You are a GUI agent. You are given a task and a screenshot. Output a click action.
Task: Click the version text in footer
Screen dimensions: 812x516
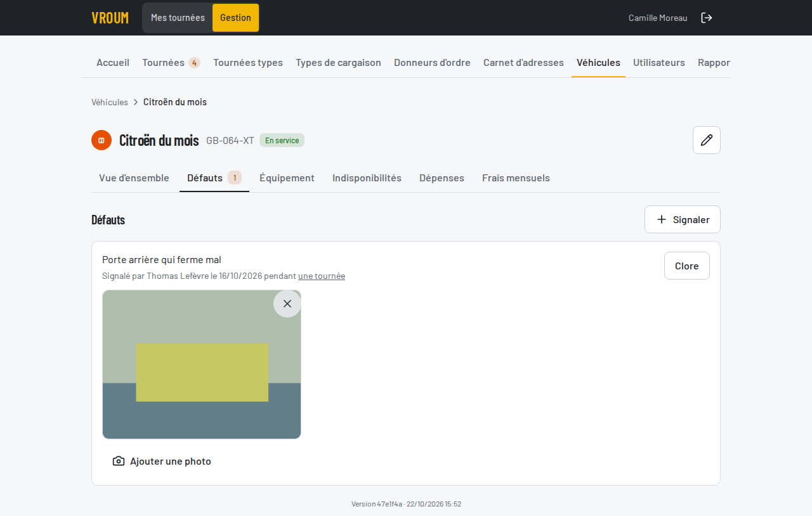click(x=406, y=504)
